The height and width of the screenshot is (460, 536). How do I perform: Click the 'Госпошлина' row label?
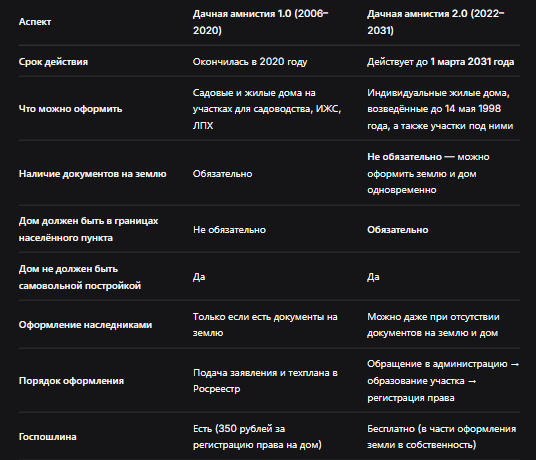pyautogui.click(x=48, y=437)
